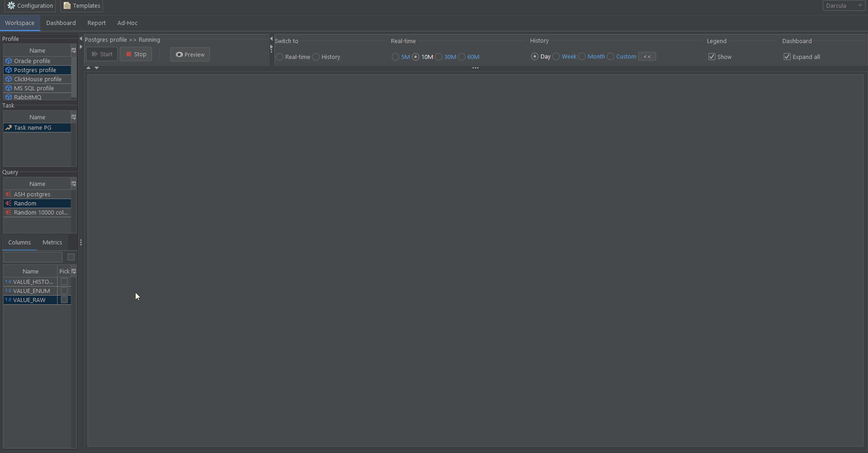Screen dimensions: 868x453
Task: Open the Columns tab
Action: tap(20, 243)
